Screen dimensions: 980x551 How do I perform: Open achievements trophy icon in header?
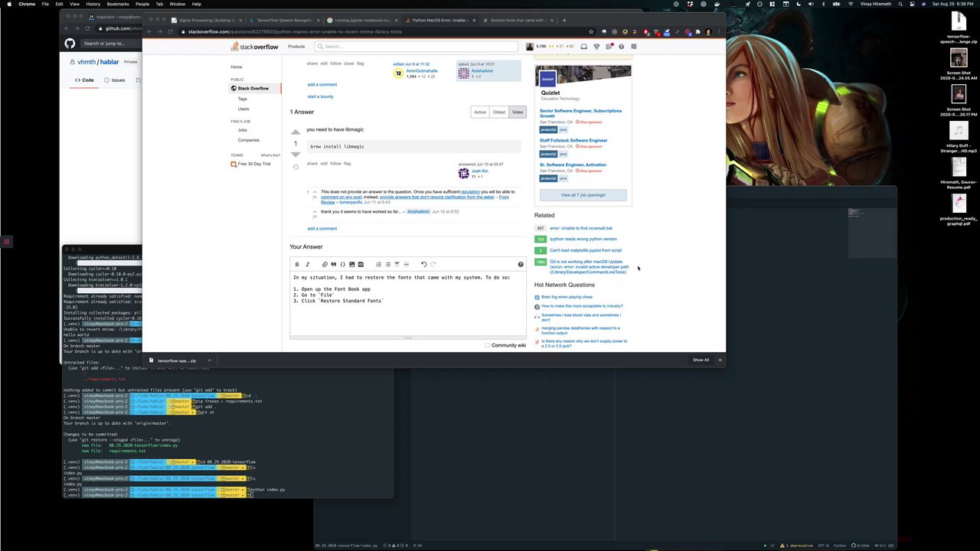tap(596, 47)
